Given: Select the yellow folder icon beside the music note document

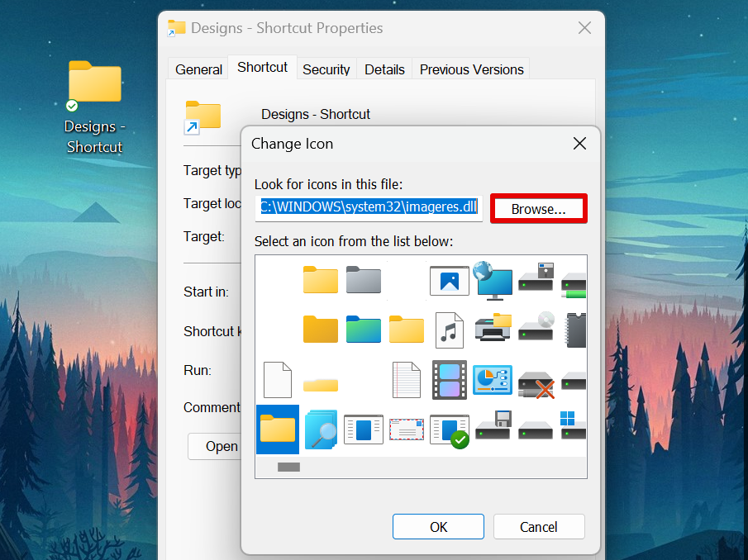Looking at the screenshot, I should pyautogui.click(x=407, y=330).
